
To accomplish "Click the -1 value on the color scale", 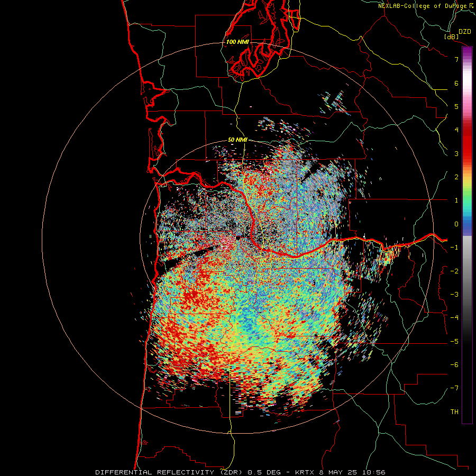I will pos(454,248).
